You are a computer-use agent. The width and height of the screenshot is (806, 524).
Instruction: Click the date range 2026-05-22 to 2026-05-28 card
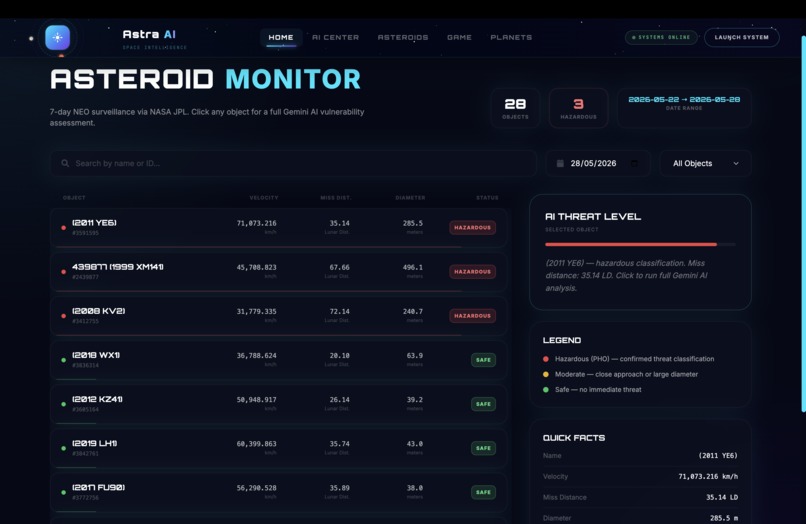click(684, 108)
